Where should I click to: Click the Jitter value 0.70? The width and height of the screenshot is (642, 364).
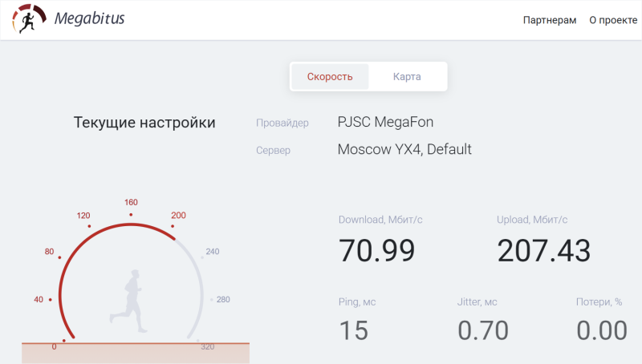pyautogui.click(x=483, y=330)
